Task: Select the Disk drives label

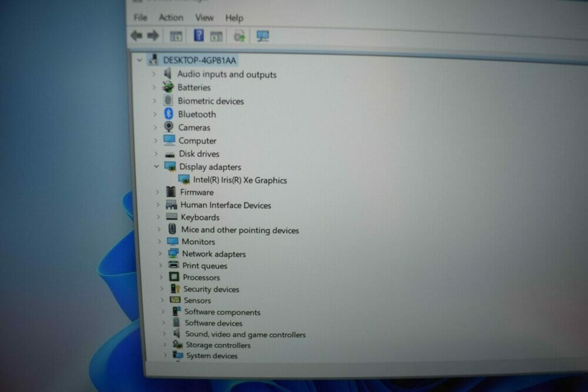Action: (199, 154)
